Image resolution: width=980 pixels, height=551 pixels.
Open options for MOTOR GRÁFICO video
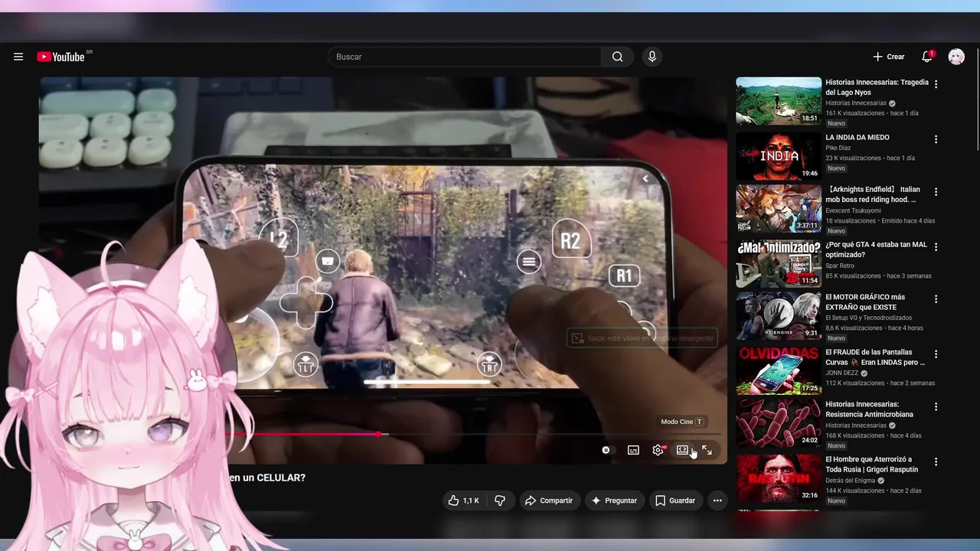coord(936,299)
